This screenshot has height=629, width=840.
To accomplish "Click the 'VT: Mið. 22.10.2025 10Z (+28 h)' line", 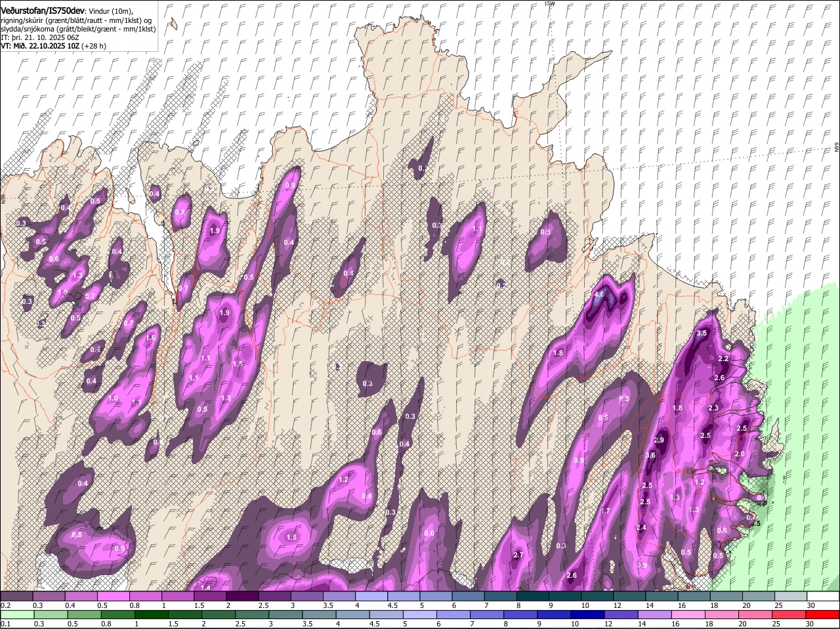I will click(x=54, y=46).
